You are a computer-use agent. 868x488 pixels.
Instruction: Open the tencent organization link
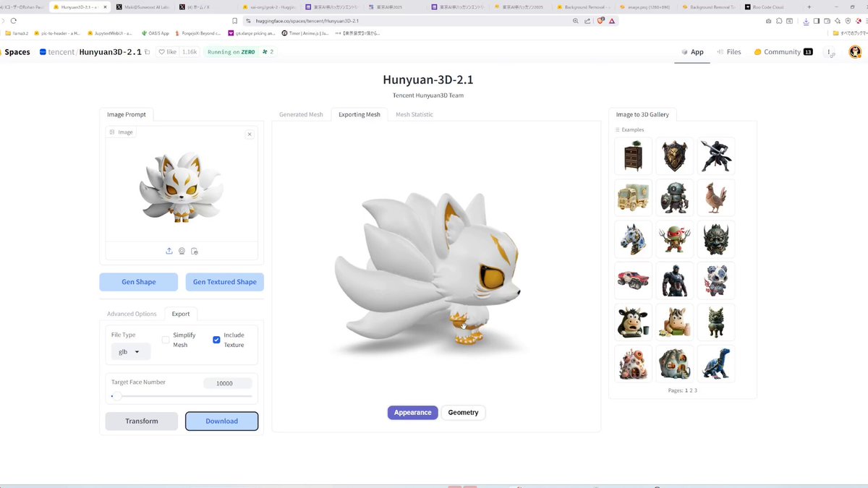(61, 52)
